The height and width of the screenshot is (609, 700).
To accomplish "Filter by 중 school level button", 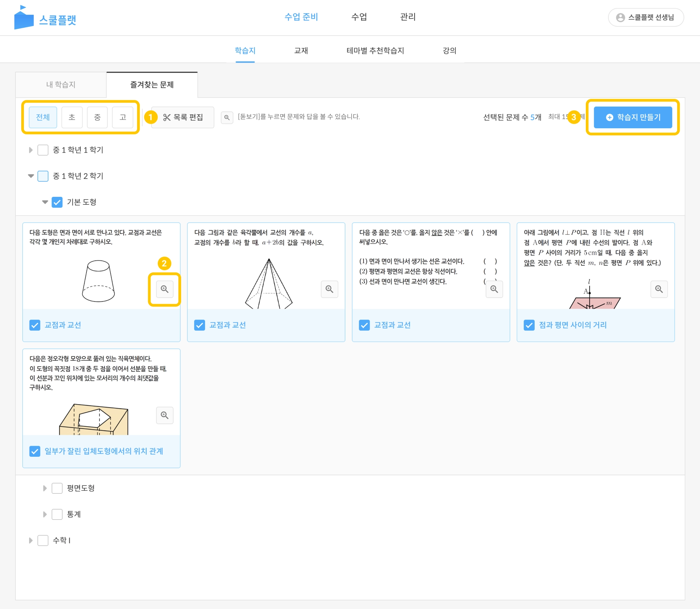I will pos(97,117).
